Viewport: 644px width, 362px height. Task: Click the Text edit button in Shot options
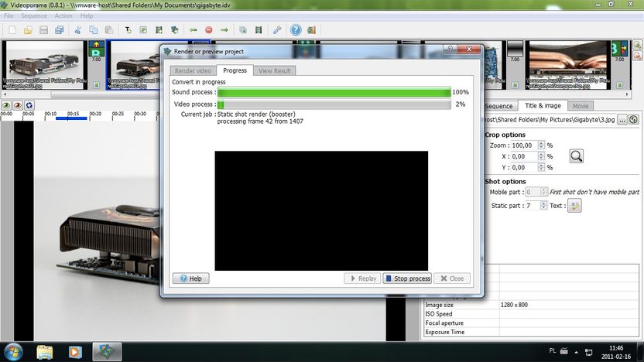click(574, 206)
